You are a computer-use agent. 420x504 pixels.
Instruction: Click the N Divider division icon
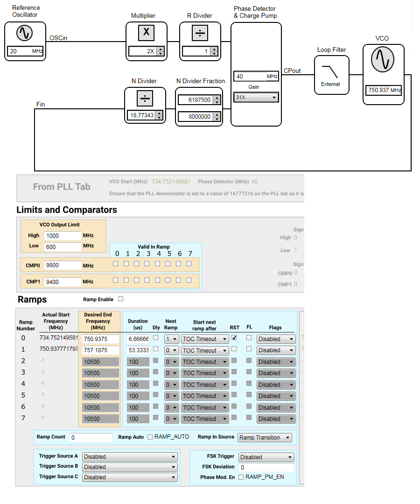pos(145,99)
